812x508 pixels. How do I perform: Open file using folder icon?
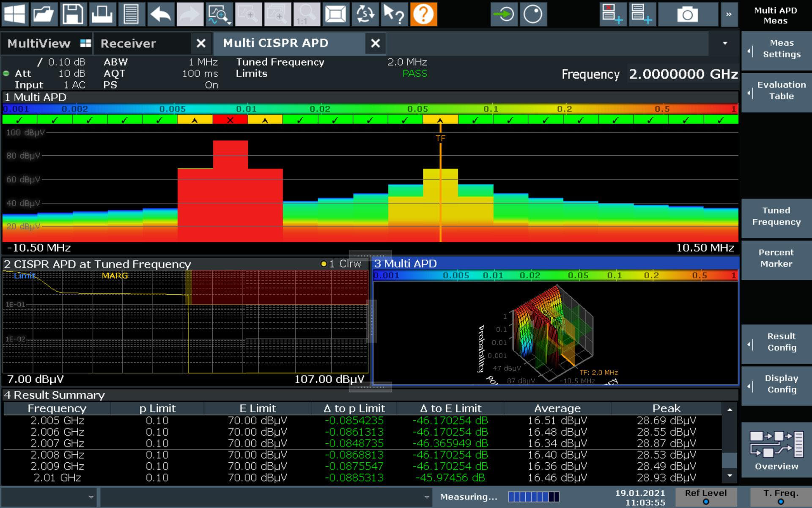click(43, 14)
